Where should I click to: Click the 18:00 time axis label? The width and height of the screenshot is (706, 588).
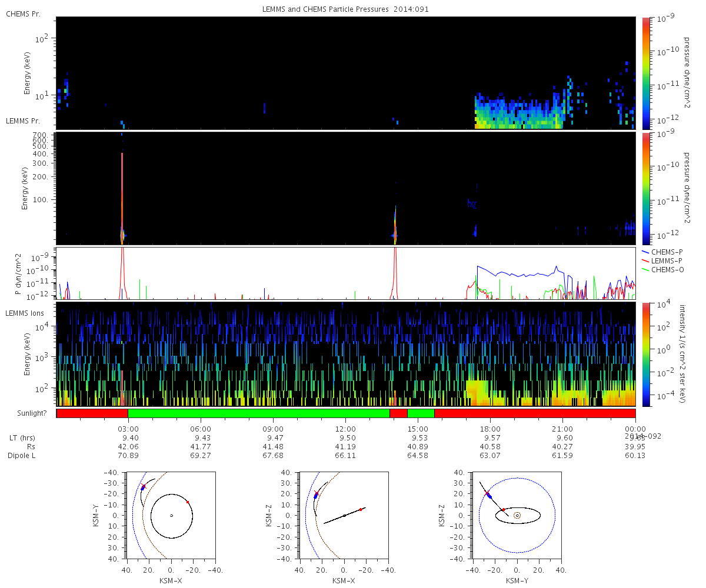[x=490, y=429]
